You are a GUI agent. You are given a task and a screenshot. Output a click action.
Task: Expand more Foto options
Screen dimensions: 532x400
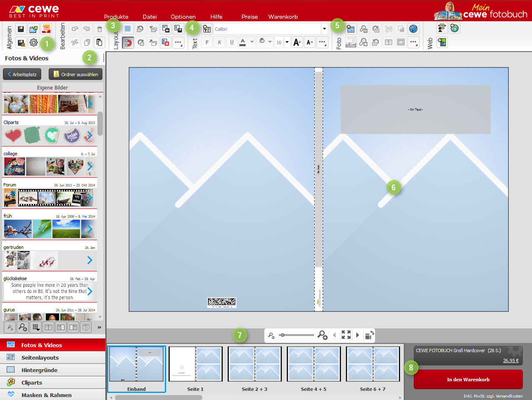413,42
